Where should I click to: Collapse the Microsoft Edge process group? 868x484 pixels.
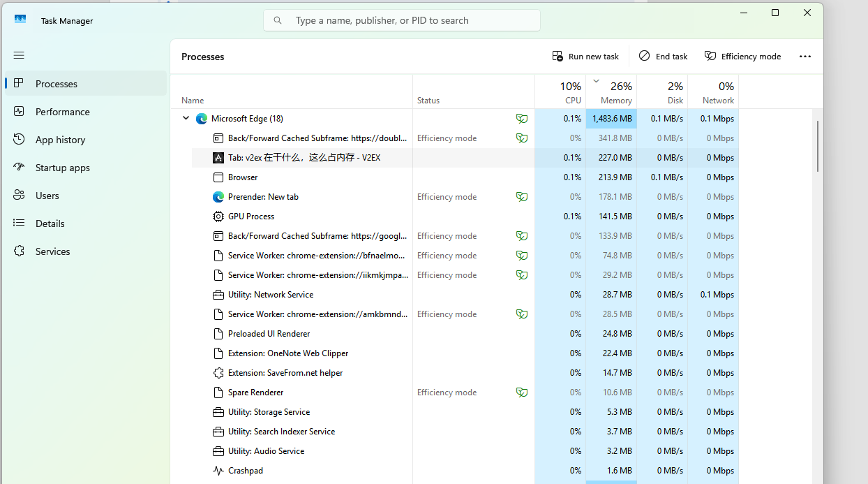point(186,119)
